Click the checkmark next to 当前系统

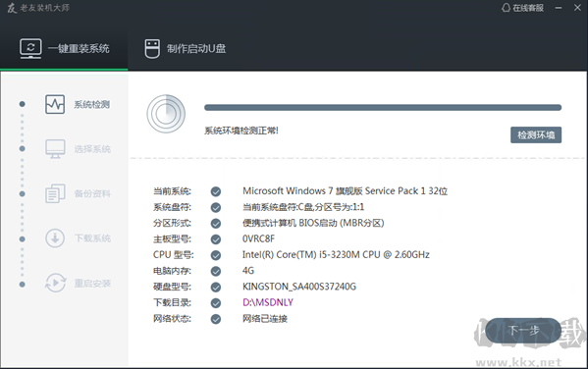(216, 191)
